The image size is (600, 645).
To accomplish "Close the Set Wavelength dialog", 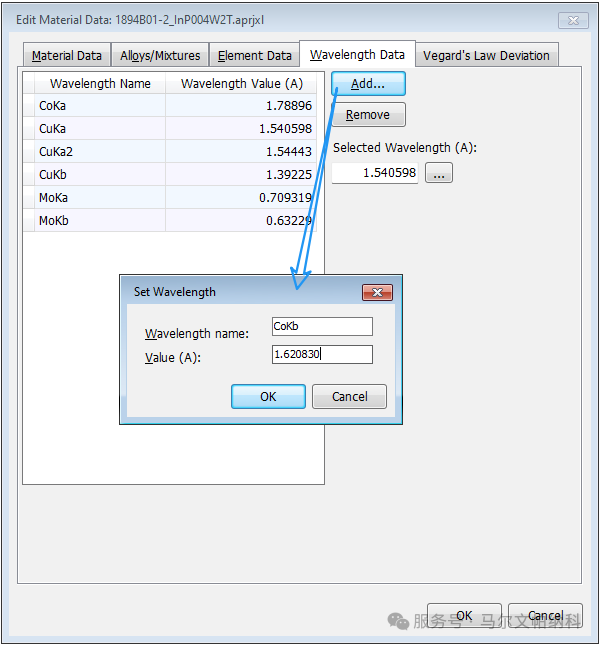I will coord(377,292).
